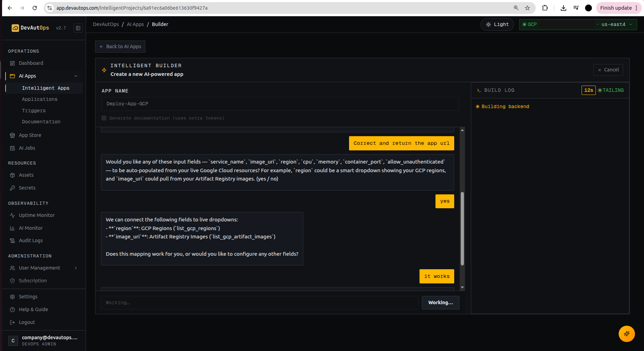
Task: Click the Help & Guide question icon
Action: click(12, 309)
